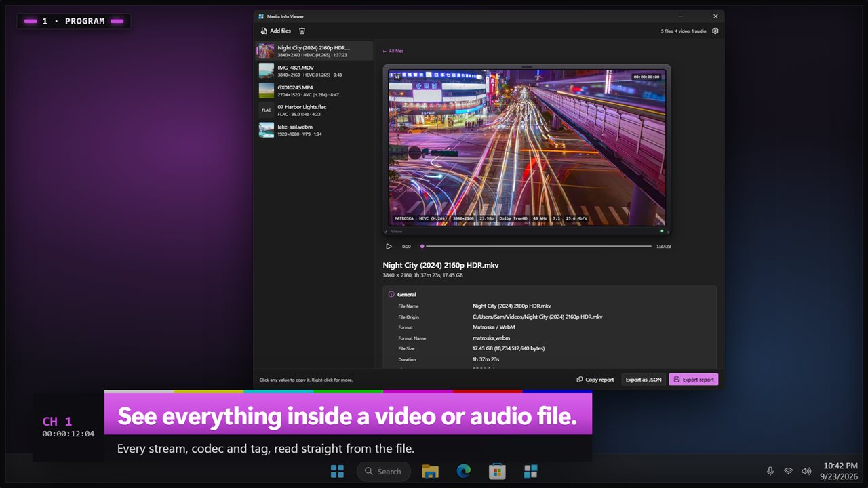
Task: Click the microphone tray icon
Action: click(770, 471)
